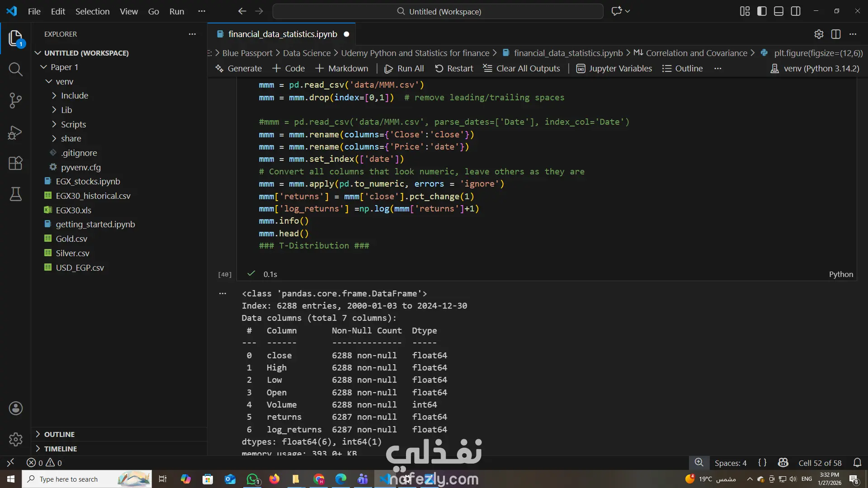Toggle the secondary side bar visibility
Image resolution: width=868 pixels, height=488 pixels.
click(x=796, y=11)
